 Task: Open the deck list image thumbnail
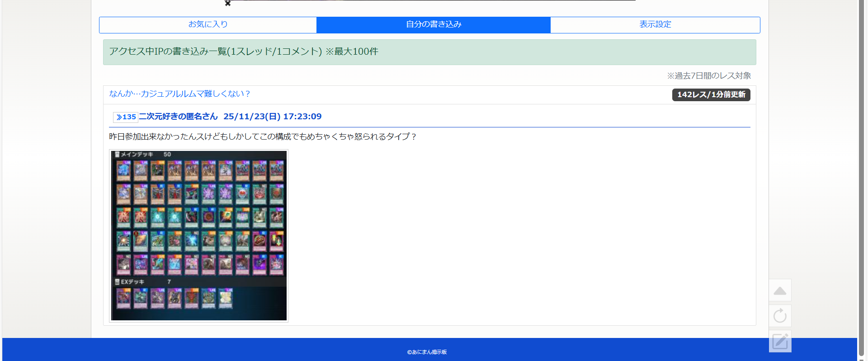[x=199, y=235]
